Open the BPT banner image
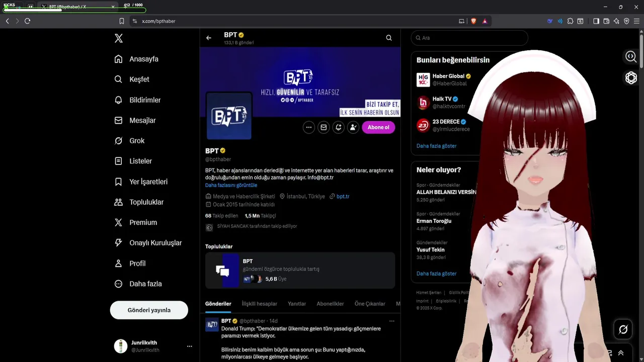The height and width of the screenshot is (362, 644). [300, 82]
